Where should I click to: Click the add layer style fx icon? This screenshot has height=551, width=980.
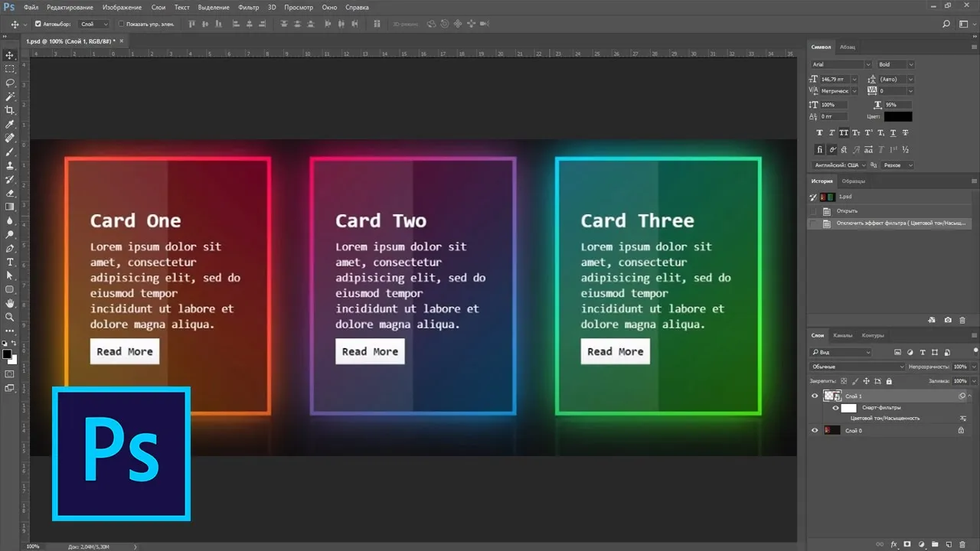point(893,544)
